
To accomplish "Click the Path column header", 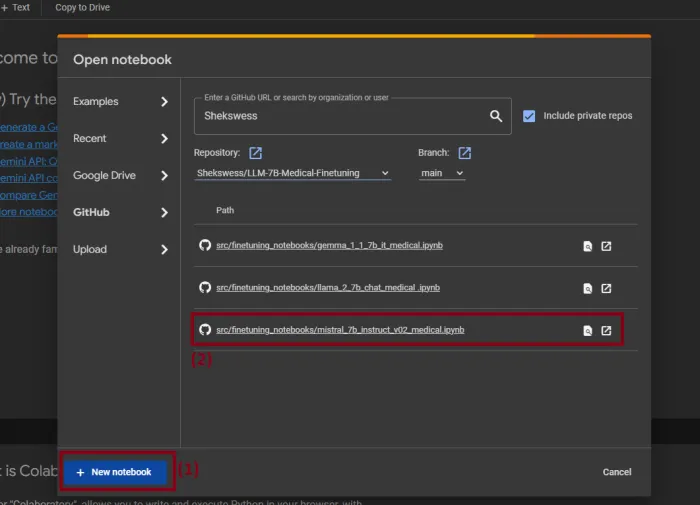I will pyautogui.click(x=225, y=210).
